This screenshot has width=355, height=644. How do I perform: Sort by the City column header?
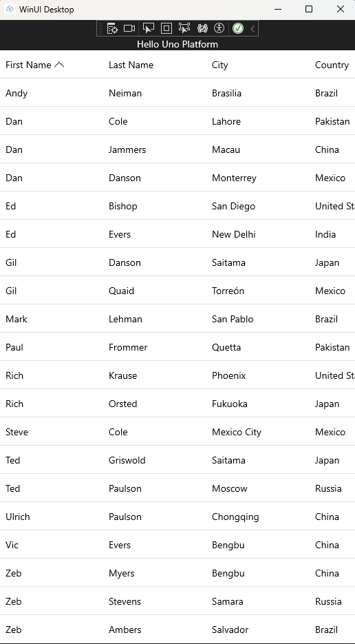pyautogui.click(x=220, y=65)
